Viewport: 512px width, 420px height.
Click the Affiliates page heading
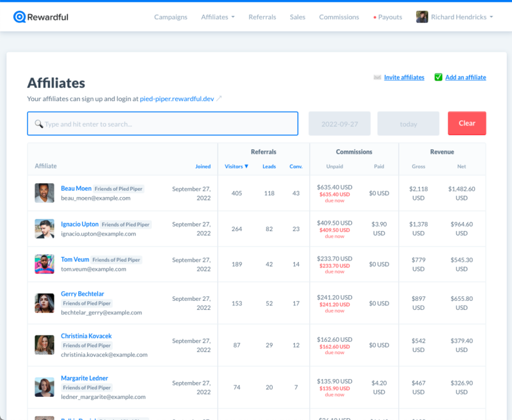[x=56, y=83]
